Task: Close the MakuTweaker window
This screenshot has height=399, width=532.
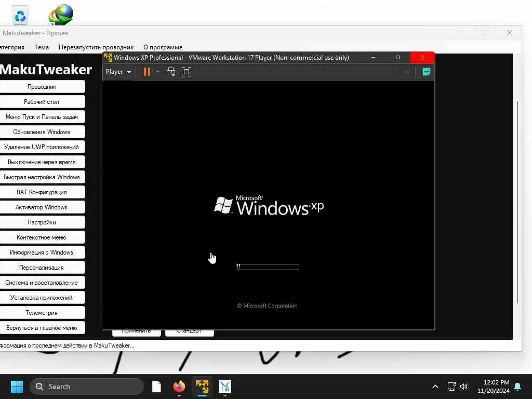Action: 510,33
